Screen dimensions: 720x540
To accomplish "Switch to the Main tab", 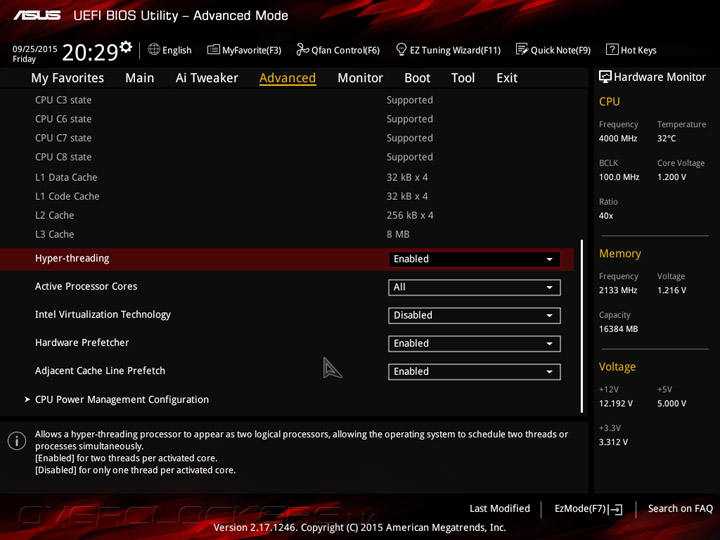I will coord(140,78).
